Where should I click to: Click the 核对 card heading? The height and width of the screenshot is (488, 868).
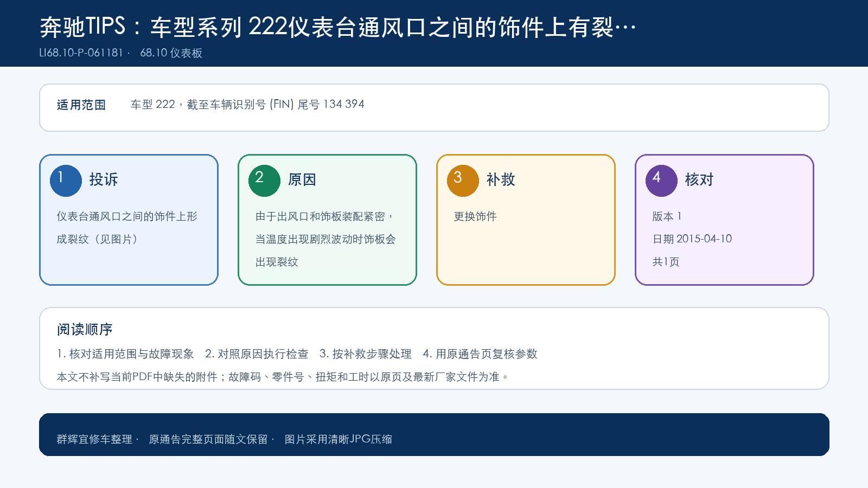(699, 179)
